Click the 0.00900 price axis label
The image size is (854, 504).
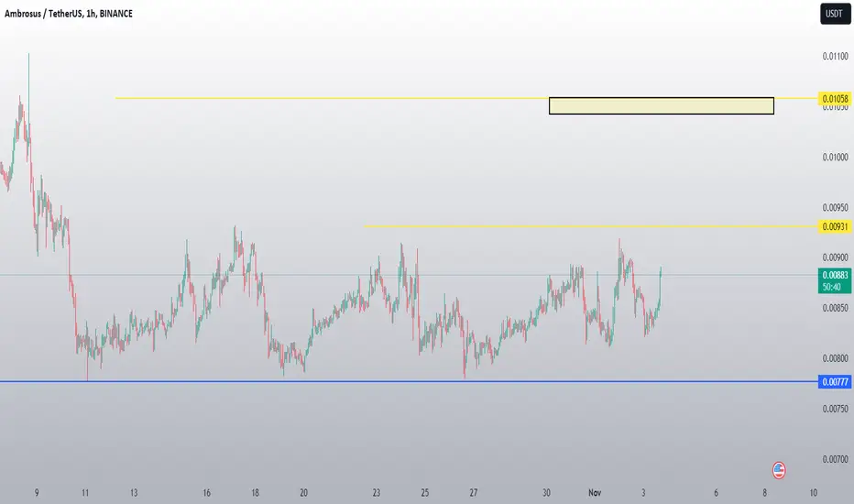(x=835, y=257)
